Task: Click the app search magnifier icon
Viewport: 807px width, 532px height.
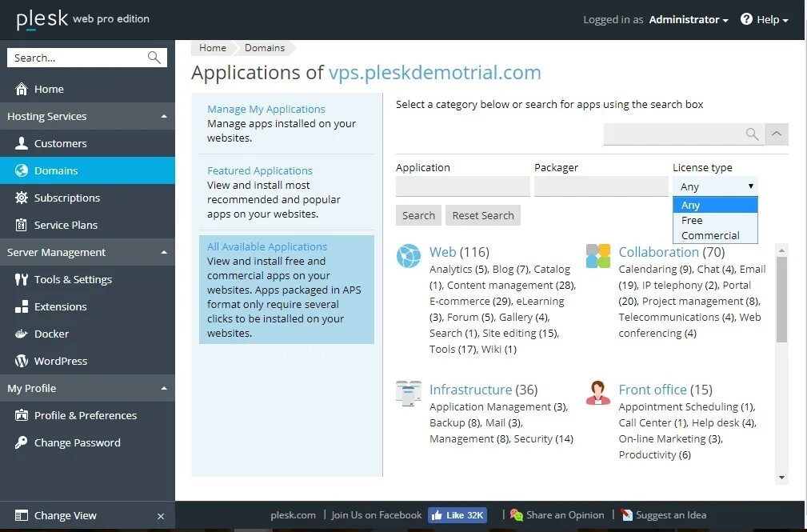Action: pos(752,134)
